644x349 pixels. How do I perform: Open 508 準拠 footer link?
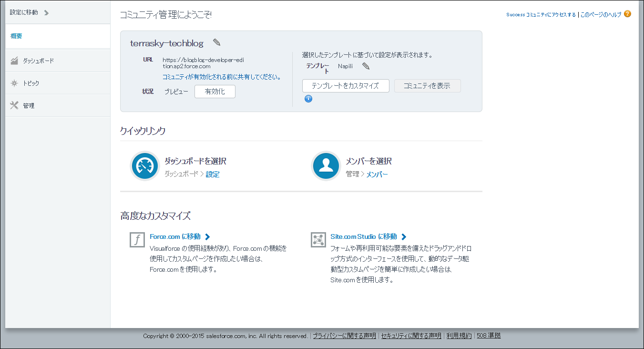coord(489,336)
